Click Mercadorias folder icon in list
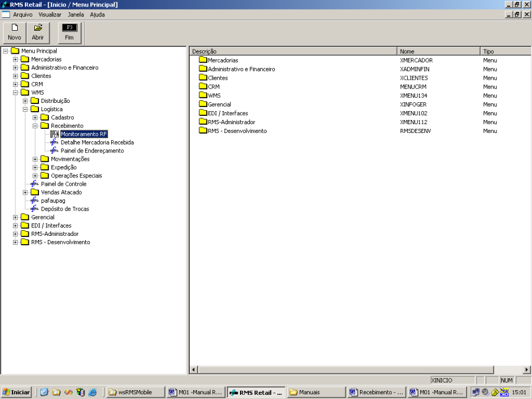 [203, 60]
